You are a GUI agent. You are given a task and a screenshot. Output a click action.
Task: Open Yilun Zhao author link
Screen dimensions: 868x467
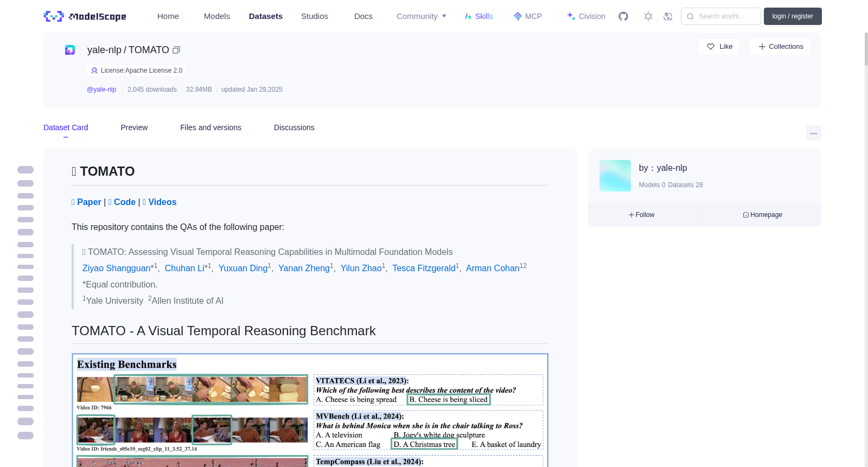[x=361, y=268]
